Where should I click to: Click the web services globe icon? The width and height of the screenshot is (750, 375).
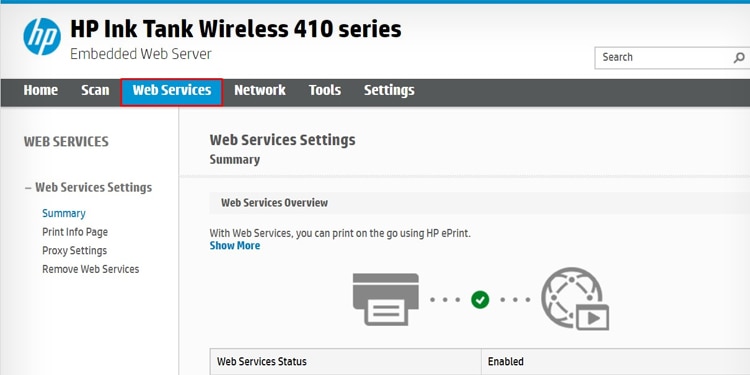[x=575, y=298]
